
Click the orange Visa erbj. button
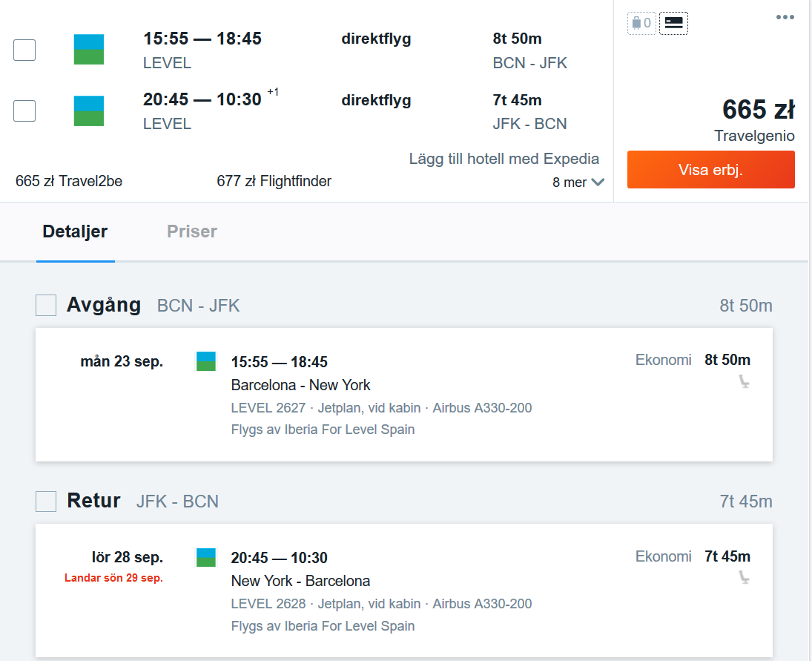711,169
